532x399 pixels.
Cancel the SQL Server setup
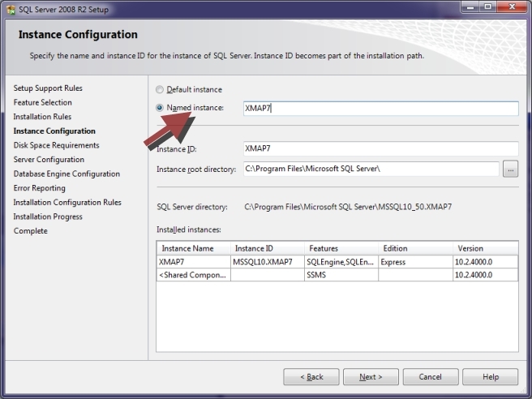point(431,377)
